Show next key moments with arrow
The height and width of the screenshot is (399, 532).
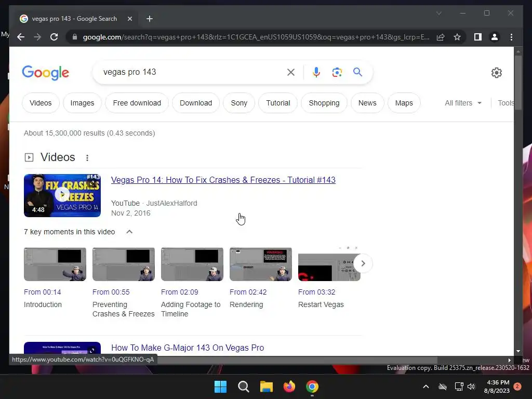[363, 263]
